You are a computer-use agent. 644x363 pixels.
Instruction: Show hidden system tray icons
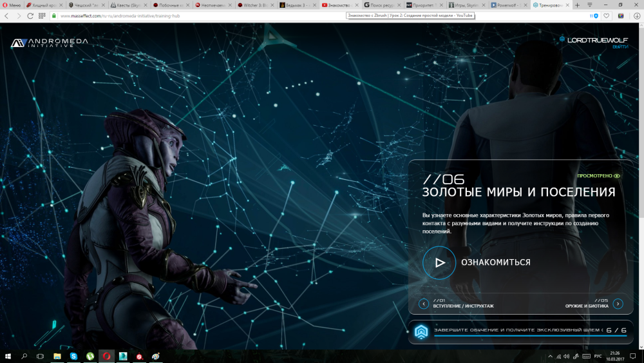coord(551,357)
